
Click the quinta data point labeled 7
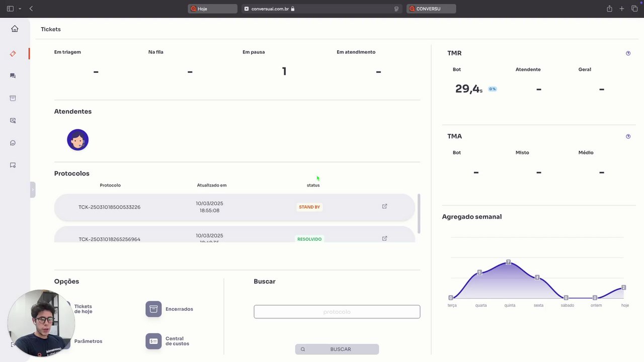pos(508,262)
